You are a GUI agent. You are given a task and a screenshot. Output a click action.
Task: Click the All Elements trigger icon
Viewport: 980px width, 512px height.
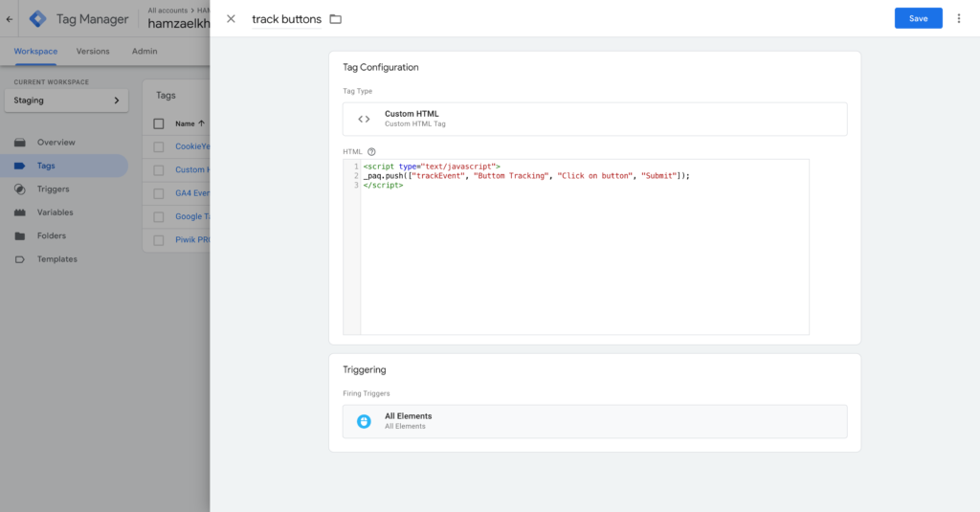364,421
